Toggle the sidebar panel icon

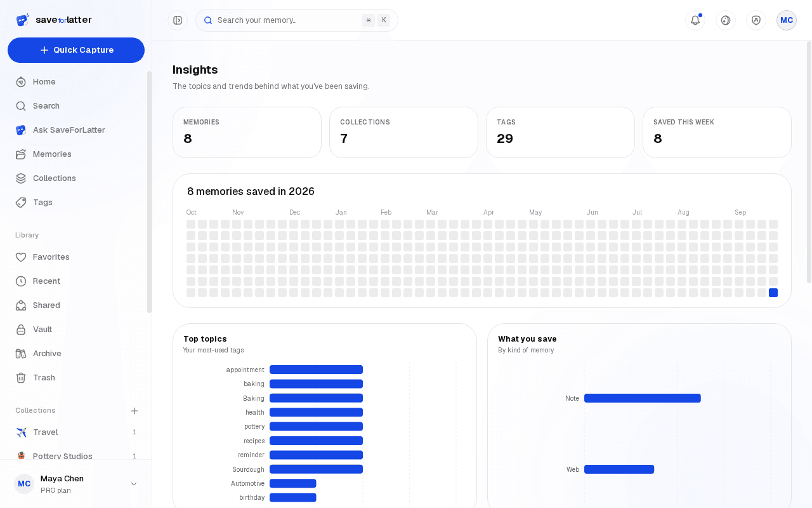178,20
